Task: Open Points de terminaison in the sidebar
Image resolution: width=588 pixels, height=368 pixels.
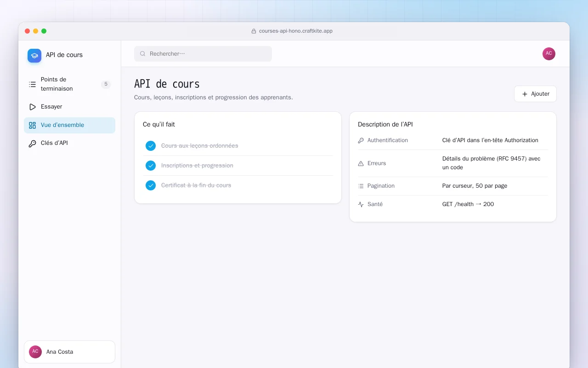Action: tap(69, 84)
